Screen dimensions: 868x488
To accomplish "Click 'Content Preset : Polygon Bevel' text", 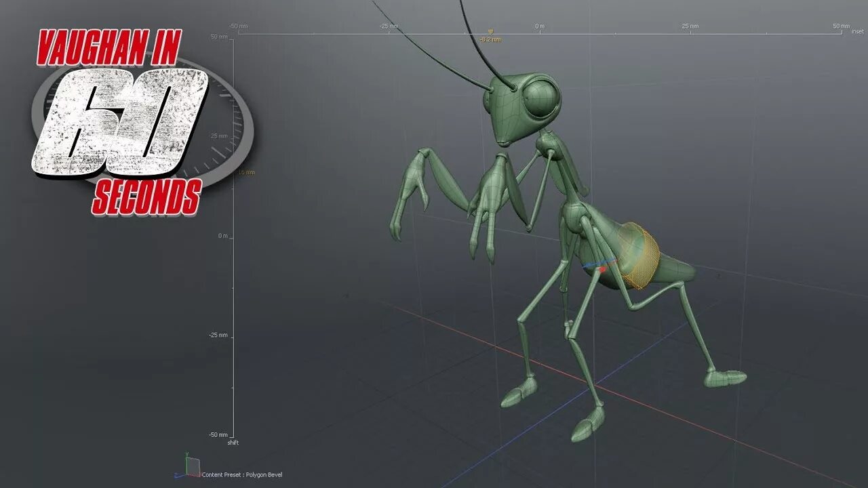I will pos(242,474).
